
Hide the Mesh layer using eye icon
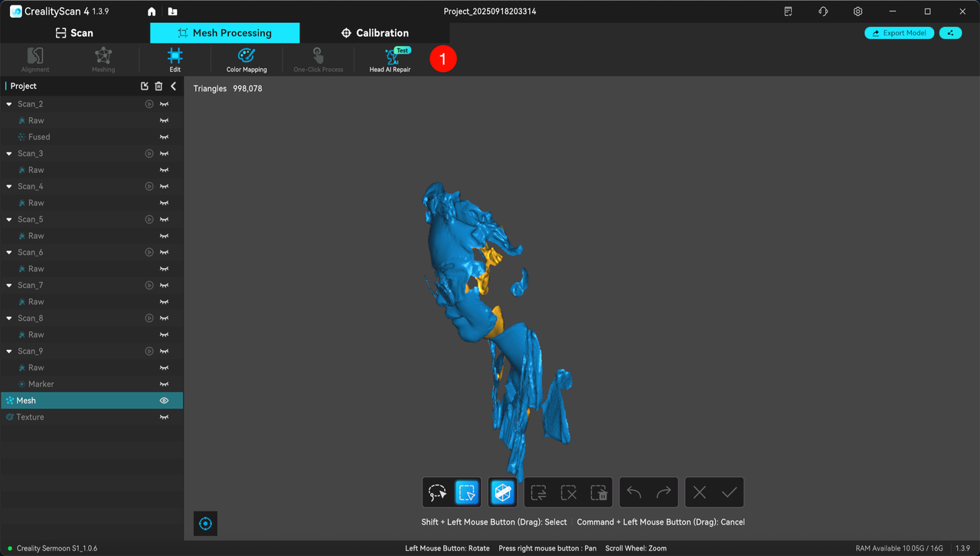click(164, 401)
